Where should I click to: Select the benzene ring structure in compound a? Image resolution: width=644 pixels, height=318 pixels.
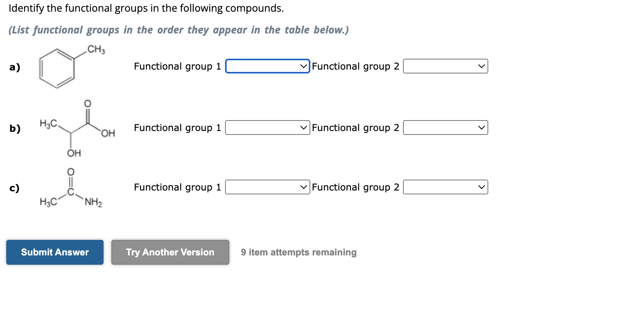click(56, 69)
